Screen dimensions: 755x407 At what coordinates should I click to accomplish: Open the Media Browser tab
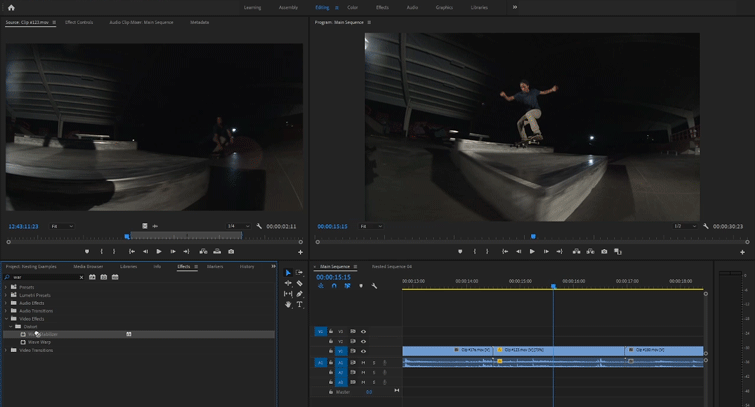[88, 267]
